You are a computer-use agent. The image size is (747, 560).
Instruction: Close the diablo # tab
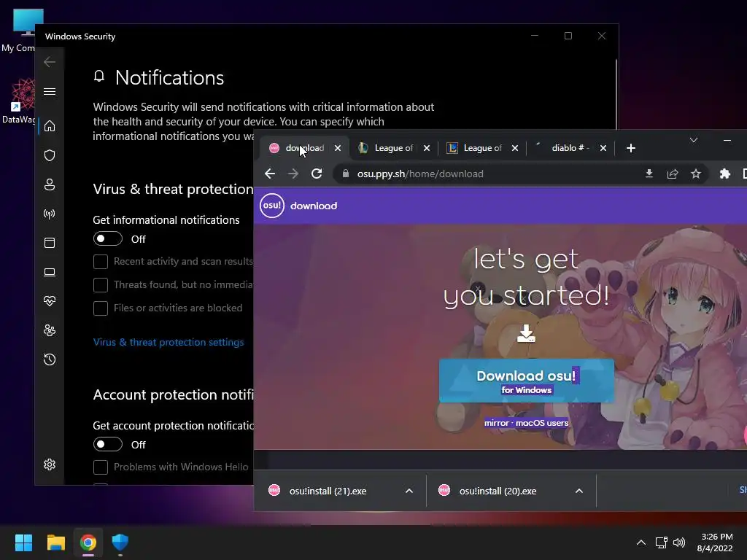[x=603, y=148]
